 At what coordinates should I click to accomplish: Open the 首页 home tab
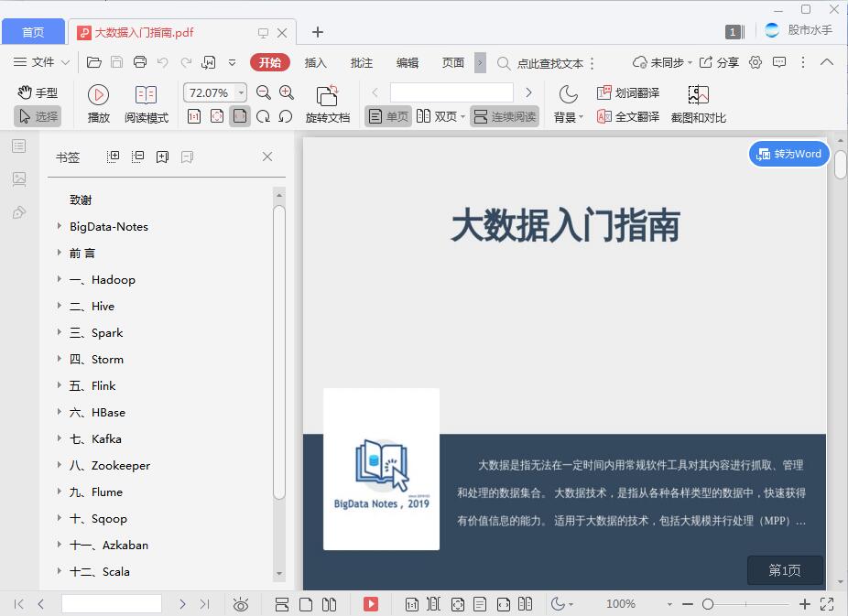click(33, 31)
